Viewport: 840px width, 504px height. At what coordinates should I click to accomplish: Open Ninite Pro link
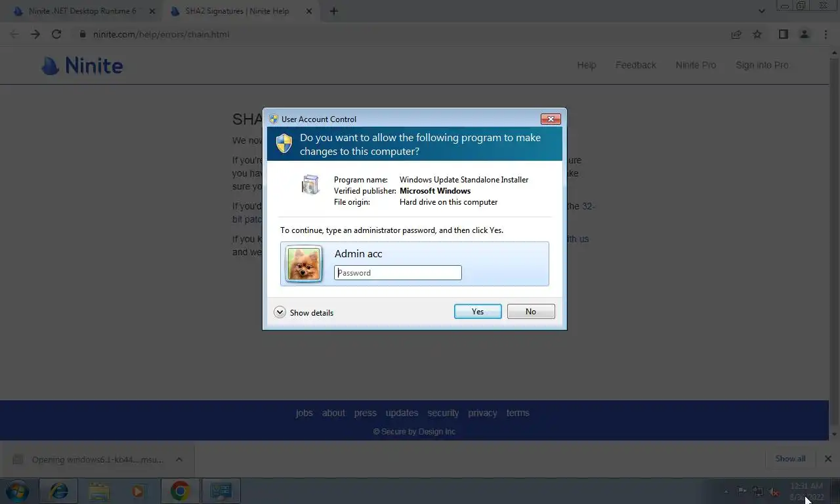pos(696,65)
